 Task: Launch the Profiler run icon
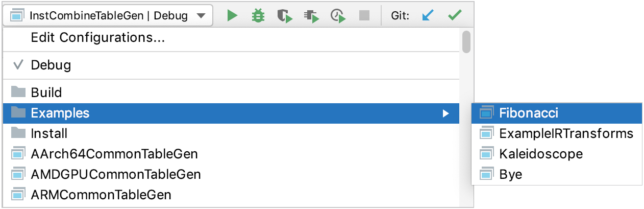pos(311,16)
